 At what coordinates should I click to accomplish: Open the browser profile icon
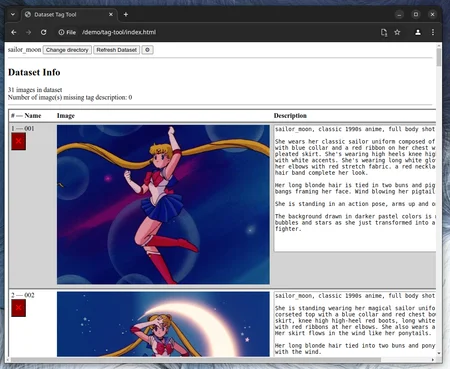[x=418, y=32]
